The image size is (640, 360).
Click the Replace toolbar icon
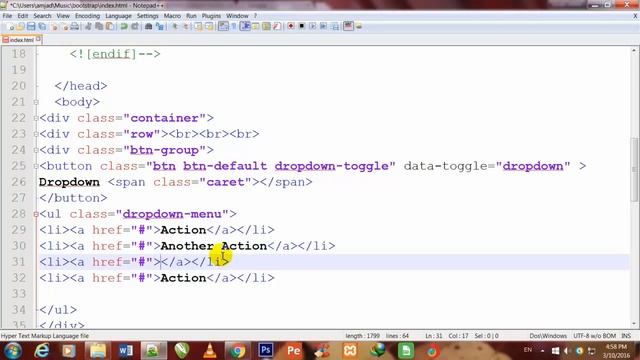point(160,27)
